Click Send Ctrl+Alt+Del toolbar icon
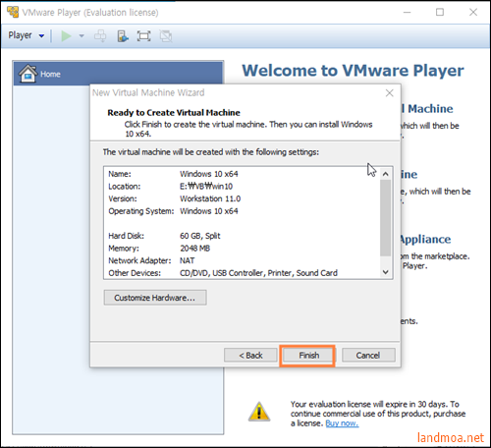 pyautogui.click(x=100, y=36)
